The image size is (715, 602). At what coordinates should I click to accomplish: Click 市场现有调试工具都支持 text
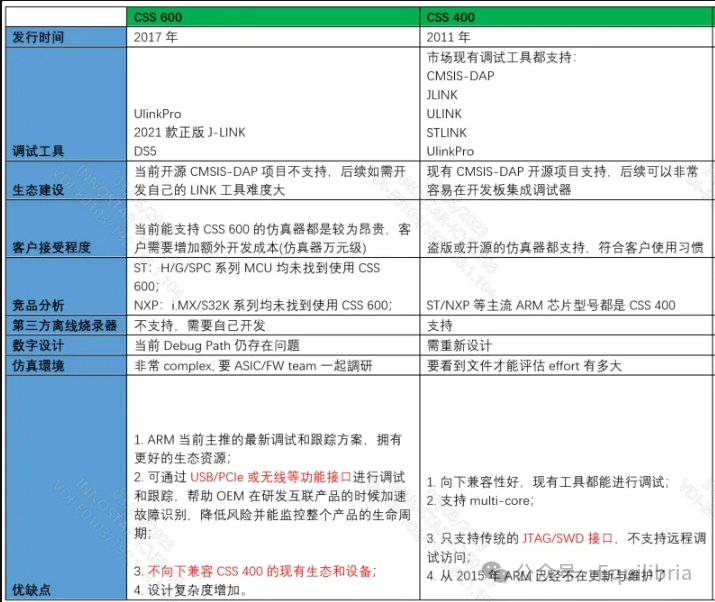point(501,57)
